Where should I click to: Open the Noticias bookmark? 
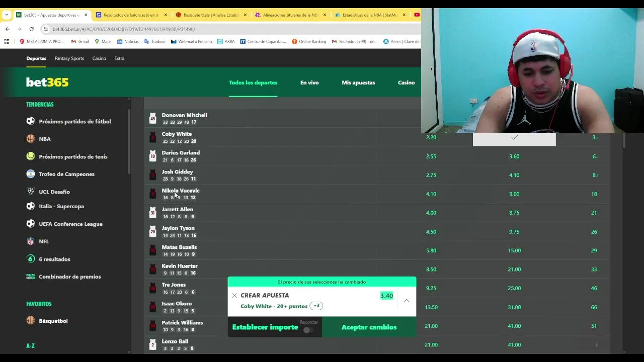tap(128, 42)
